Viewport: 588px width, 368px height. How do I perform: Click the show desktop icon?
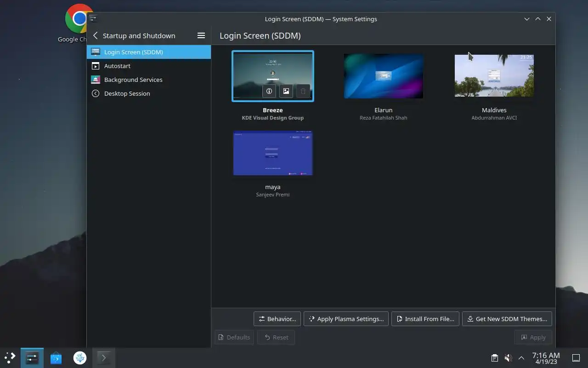tap(576, 358)
